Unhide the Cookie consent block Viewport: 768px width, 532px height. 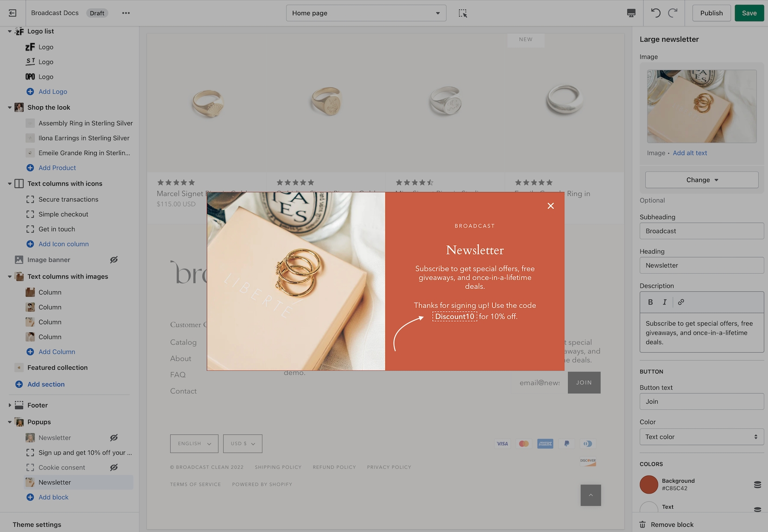(114, 467)
